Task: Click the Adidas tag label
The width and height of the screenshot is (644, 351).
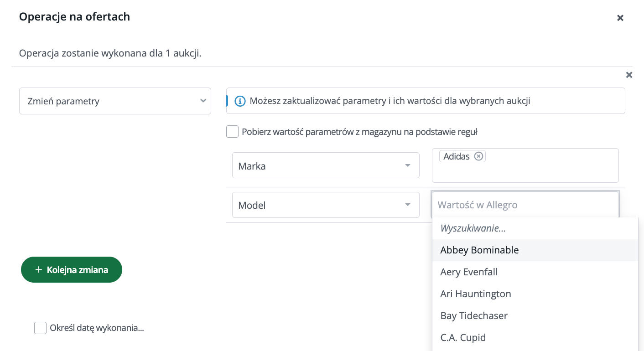Action: [456, 156]
